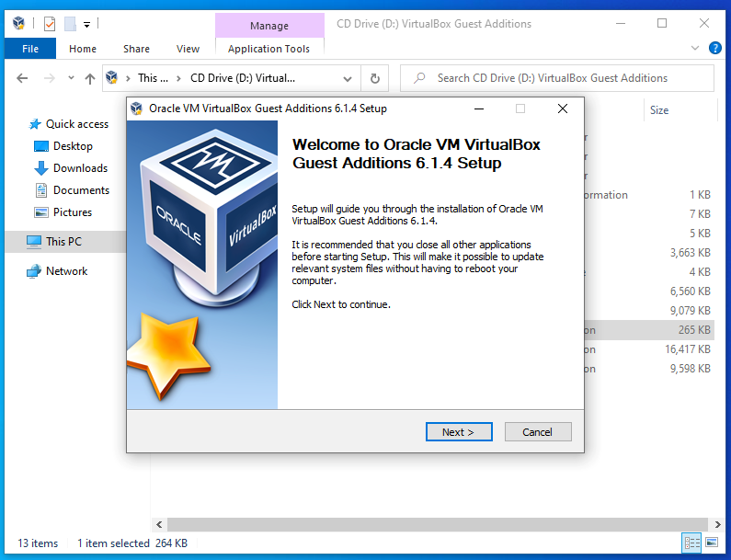Click the horizontal scrollbar track

tap(439, 524)
